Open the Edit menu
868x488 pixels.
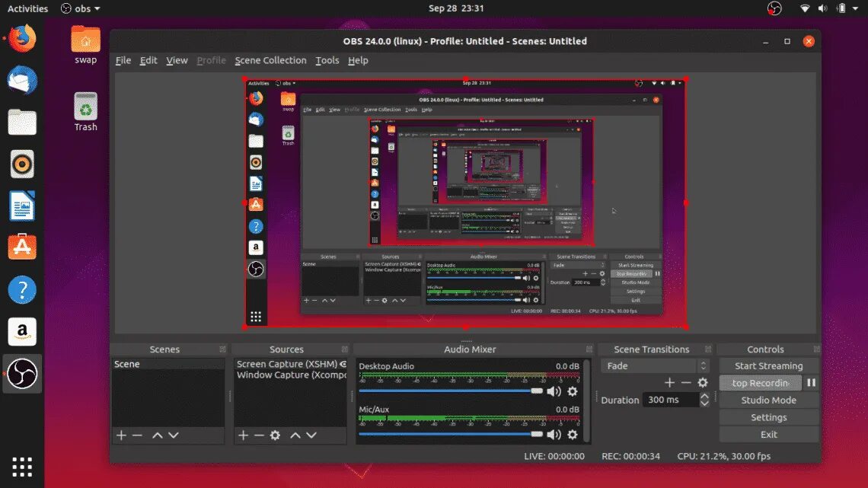pyautogui.click(x=148, y=60)
